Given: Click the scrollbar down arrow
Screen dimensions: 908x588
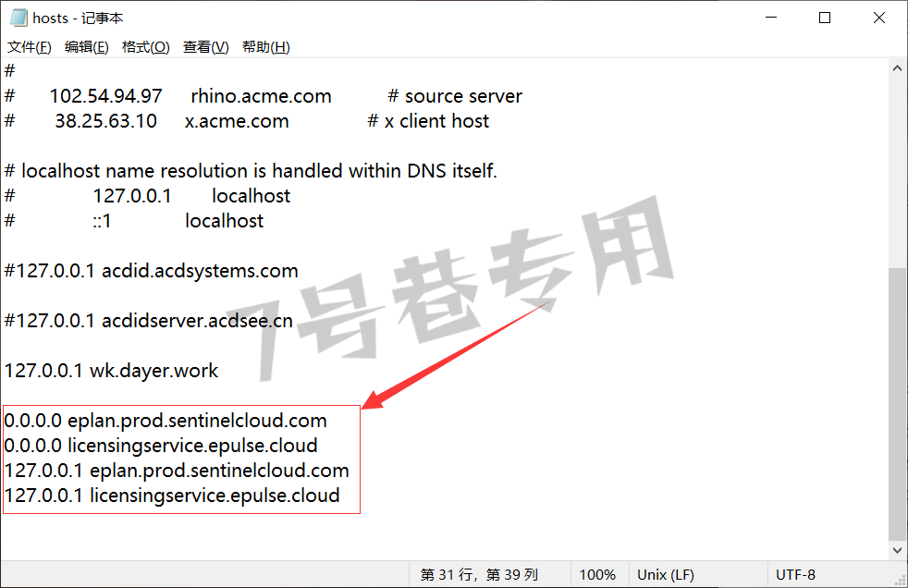Looking at the screenshot, I should click(x=897, y=550).
